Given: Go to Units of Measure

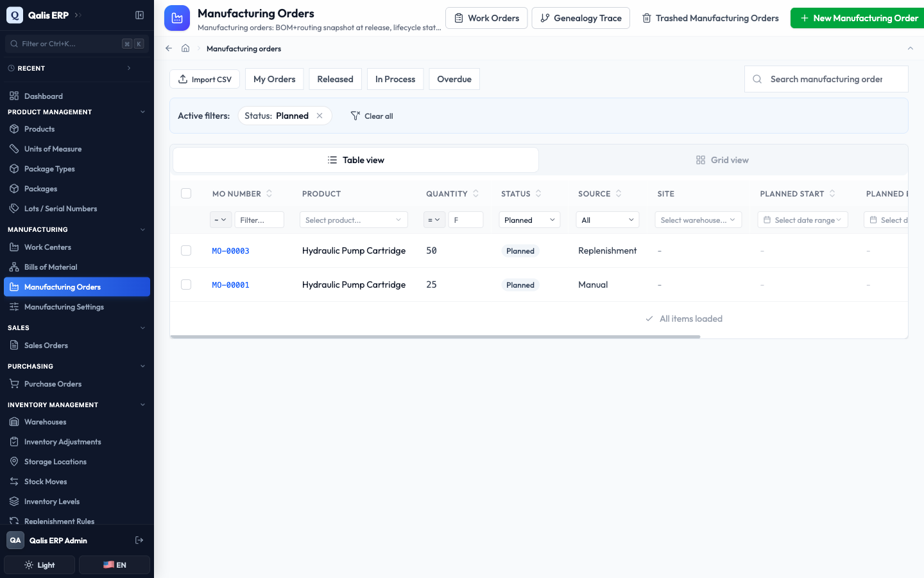Looking at the screenshot, I should point(77,149).
